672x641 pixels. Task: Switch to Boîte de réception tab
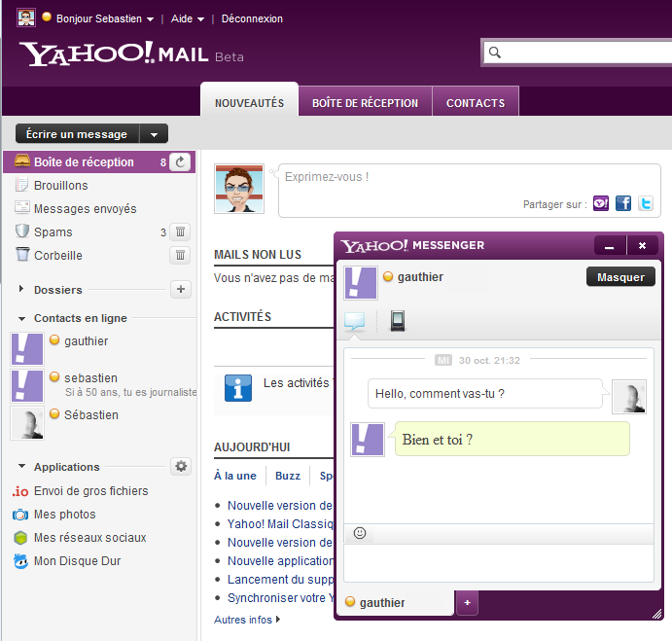(x=365, y=103)
